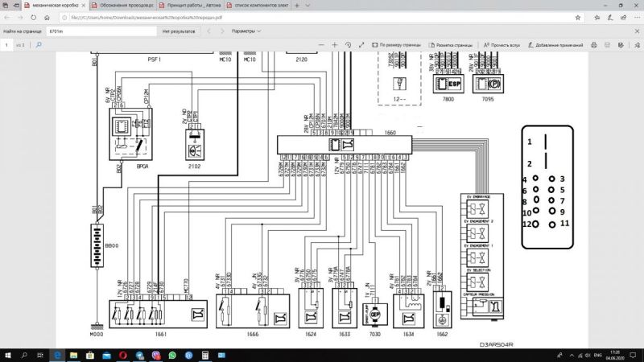
Task: Open the notification center
Action: [x=633, y=355]
